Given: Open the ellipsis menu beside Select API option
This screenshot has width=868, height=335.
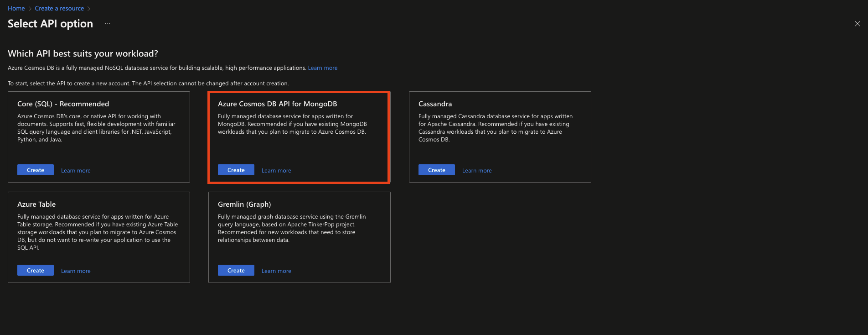Looking at the screenshot, I should pos(108,24).
